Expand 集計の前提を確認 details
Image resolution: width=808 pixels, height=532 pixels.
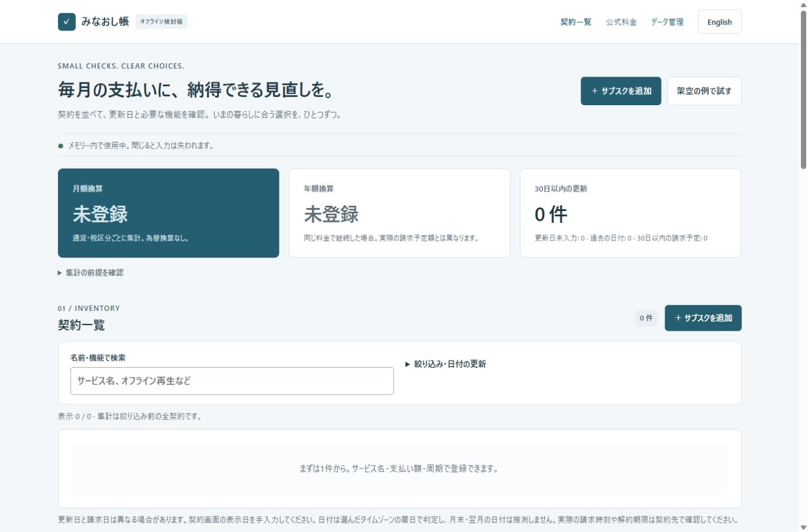pyautogui.click(x=91, y=273)
